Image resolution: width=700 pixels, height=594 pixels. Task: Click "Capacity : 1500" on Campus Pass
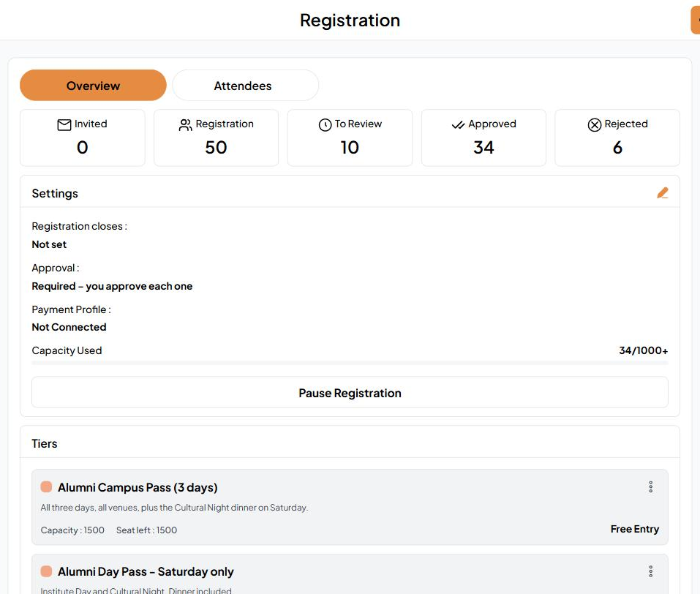coord(72,530)
